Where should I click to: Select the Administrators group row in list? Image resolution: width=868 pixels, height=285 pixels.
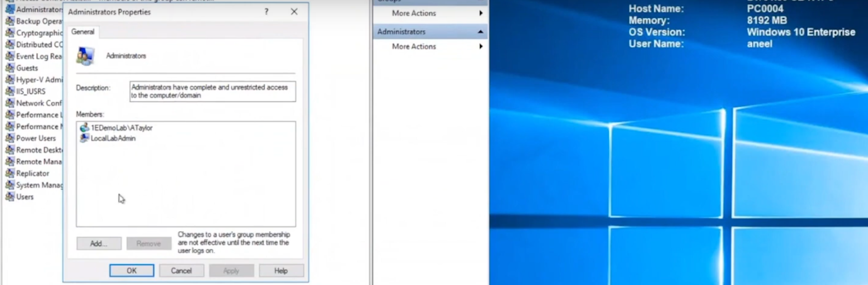click(x=34, y=9)
